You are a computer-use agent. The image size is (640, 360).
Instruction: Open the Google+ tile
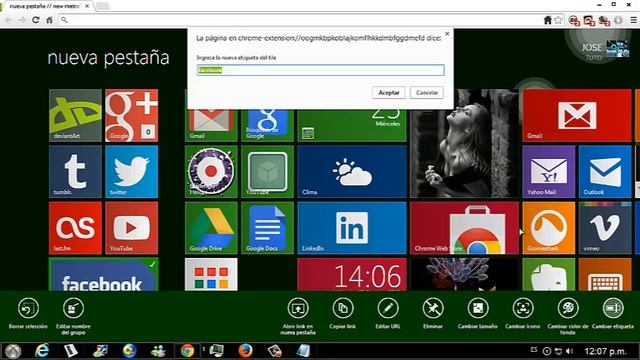tap(131, 115)
